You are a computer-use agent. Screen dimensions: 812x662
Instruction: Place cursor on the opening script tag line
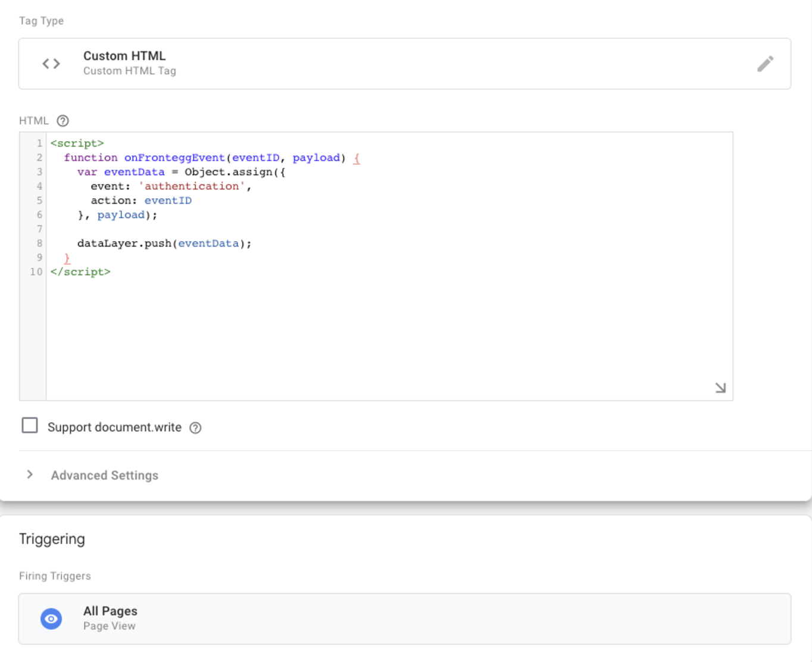tap(77, 143)
